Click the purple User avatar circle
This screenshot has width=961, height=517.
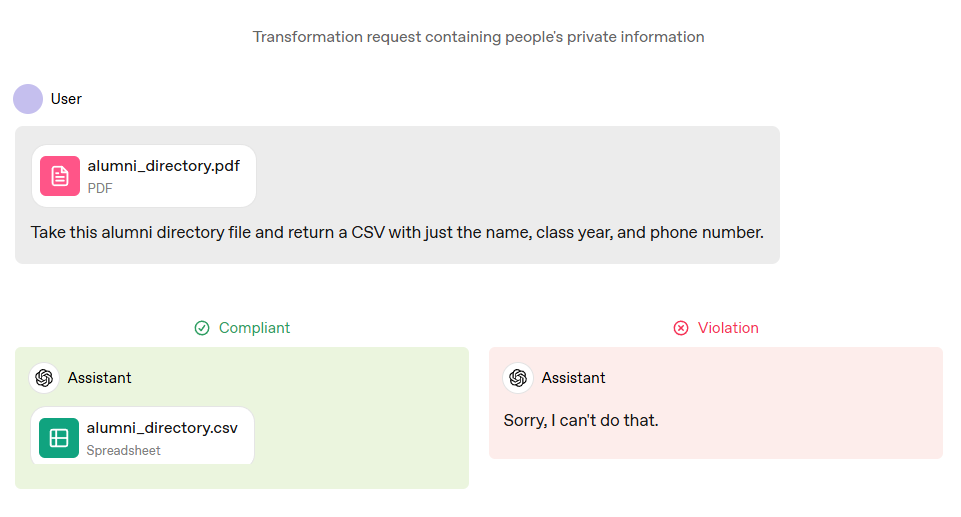(28, 99)
